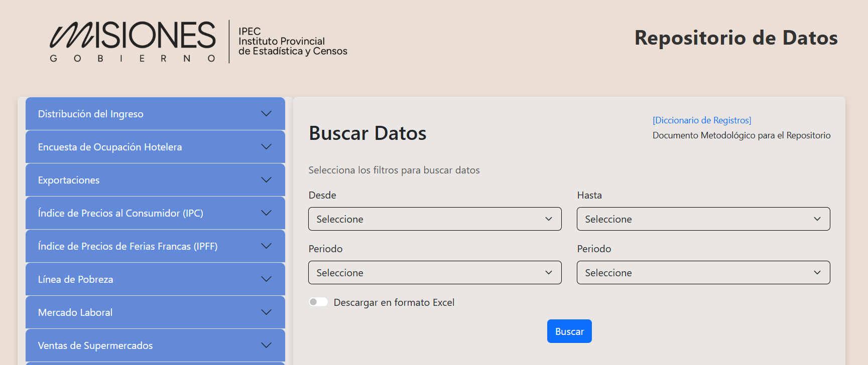Click the Misiones Gobierno logo
The width and height of the screenshot is (868, 365).
coord(133,42)
